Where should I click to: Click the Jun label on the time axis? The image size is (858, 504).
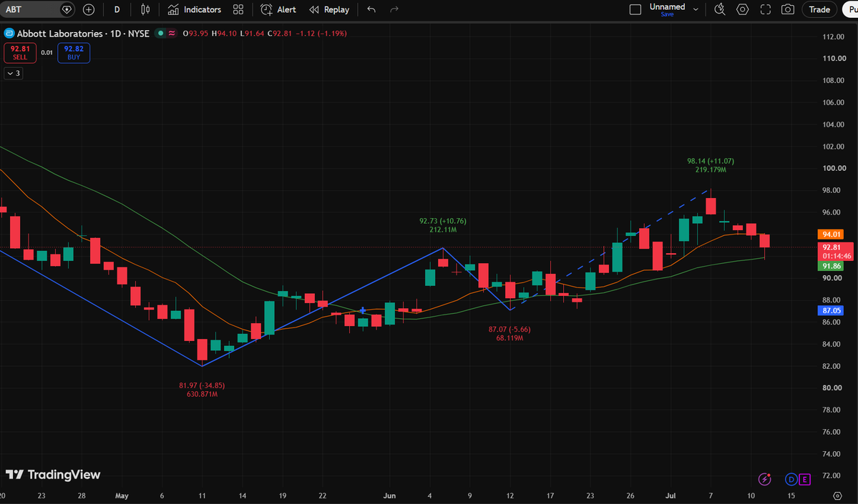point(389,496)
